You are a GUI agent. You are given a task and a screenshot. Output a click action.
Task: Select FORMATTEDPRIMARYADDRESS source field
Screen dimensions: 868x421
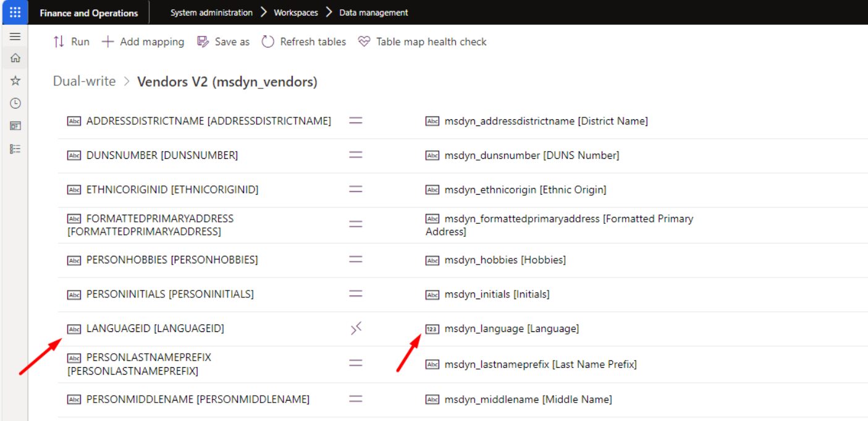151,225
